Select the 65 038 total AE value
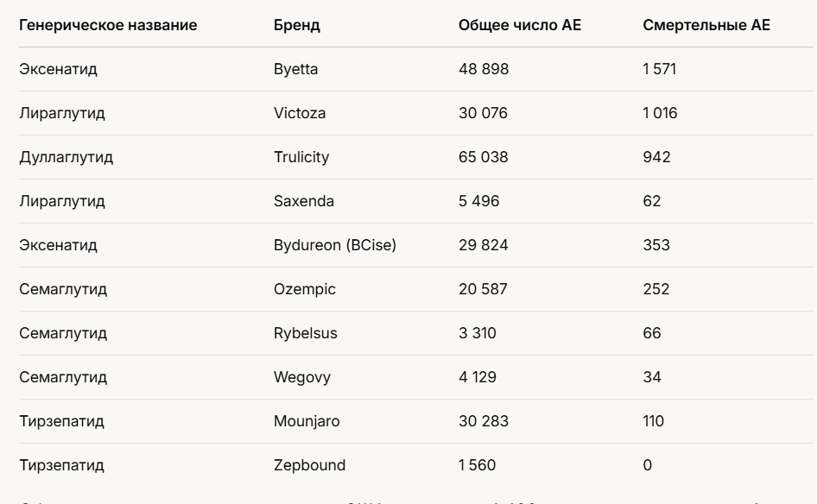817x504 pixels. [483, 157]
